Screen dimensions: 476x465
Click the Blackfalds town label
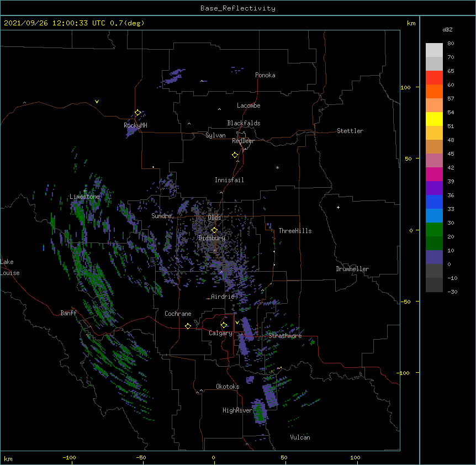pyautogui.click(x=244, y=123)
